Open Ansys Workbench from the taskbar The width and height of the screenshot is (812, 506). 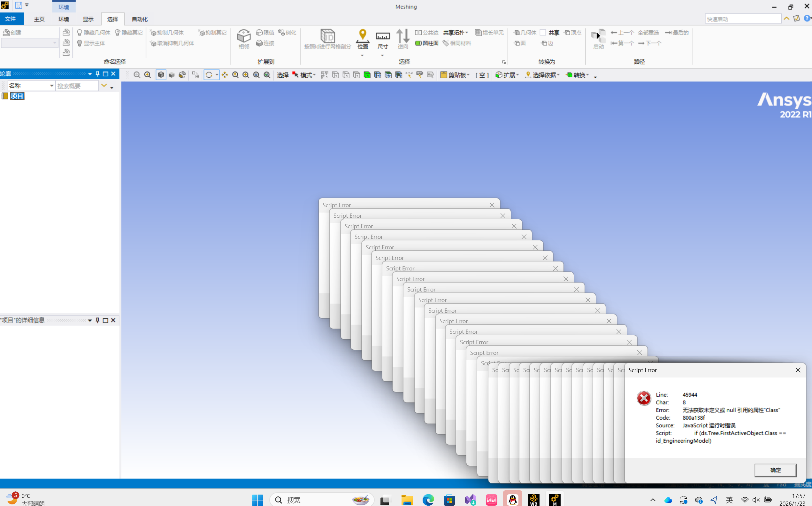(x=534, y=500)
